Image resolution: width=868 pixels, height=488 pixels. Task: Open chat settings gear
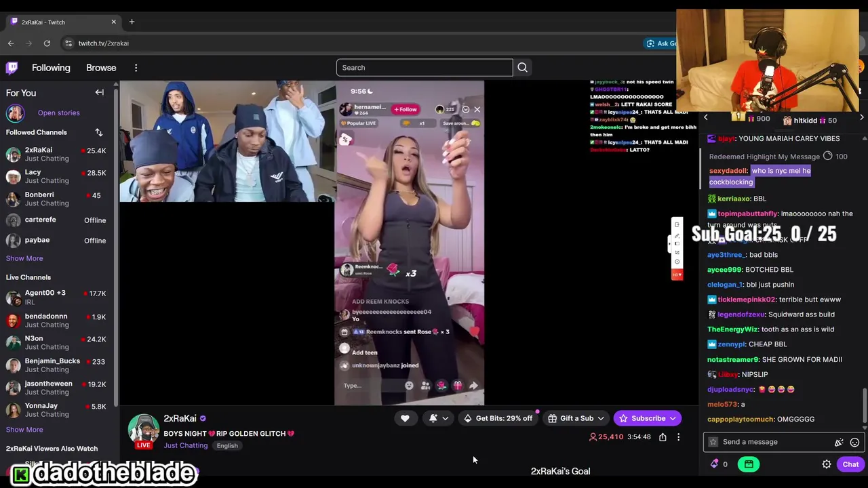[x=827, y=464]
